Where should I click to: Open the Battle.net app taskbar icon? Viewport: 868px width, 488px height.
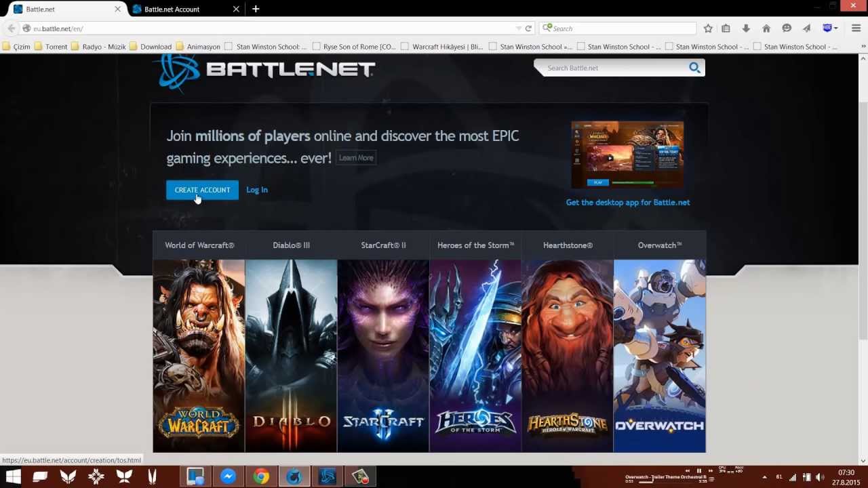[327, 476]
